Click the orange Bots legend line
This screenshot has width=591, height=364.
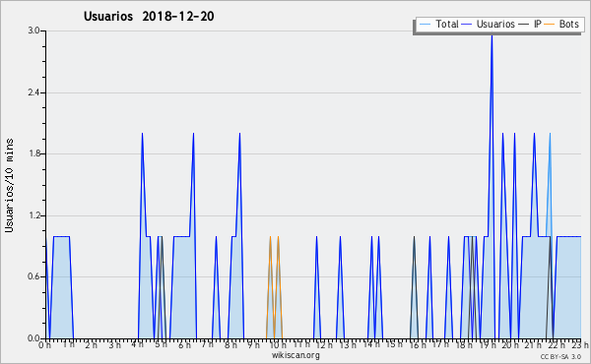[550, 25]
